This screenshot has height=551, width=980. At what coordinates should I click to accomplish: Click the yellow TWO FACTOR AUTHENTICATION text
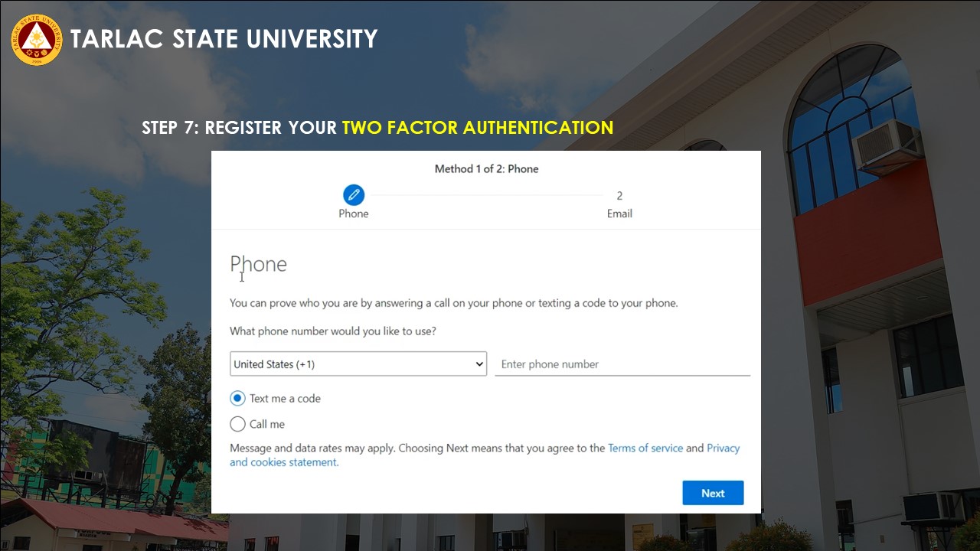point(477,128)
